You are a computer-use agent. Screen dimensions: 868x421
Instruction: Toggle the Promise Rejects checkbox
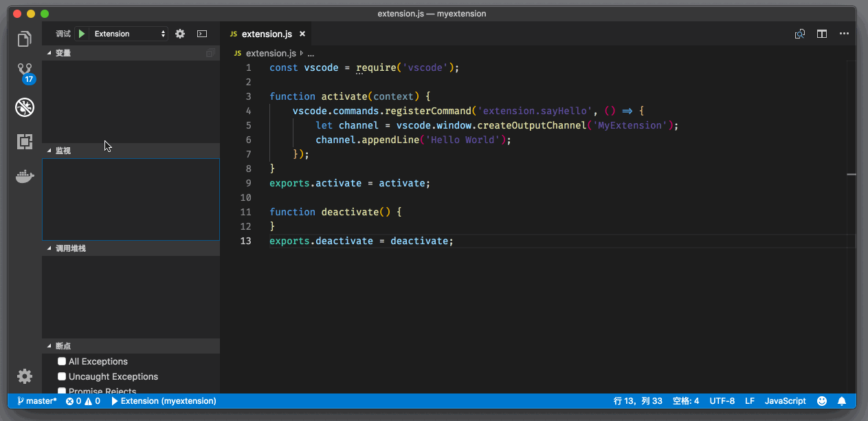62,391
